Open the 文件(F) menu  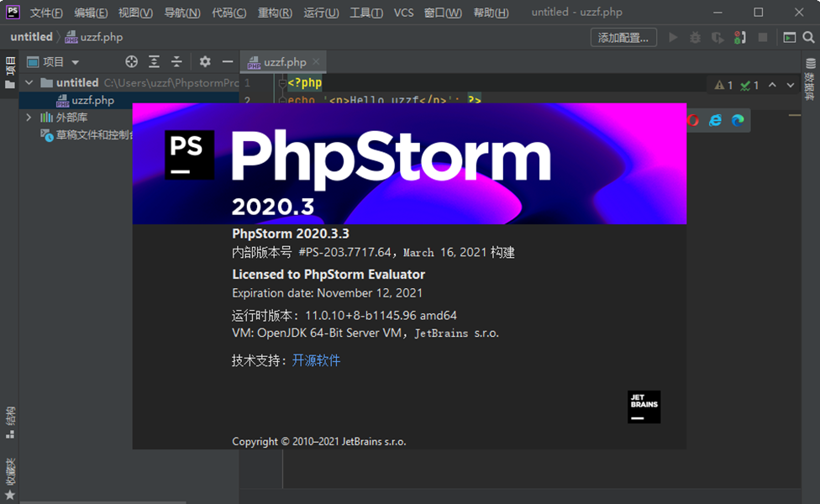coord(46,13)
